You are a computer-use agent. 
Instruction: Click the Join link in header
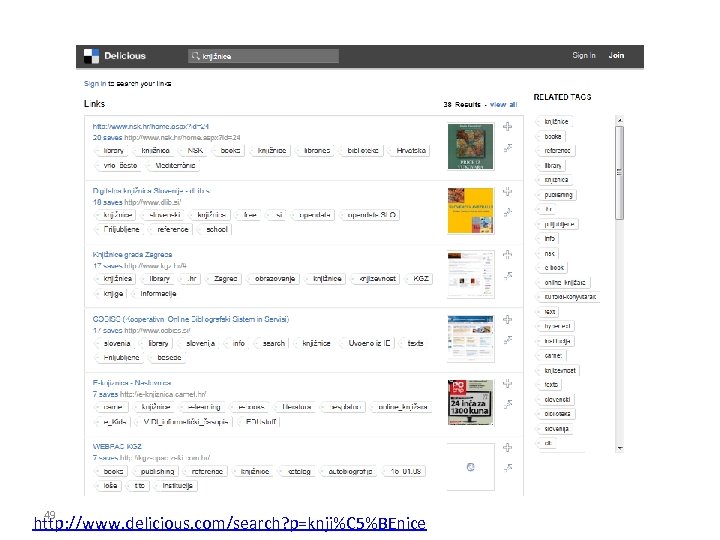pyautogui.click(x=616, y=55)
